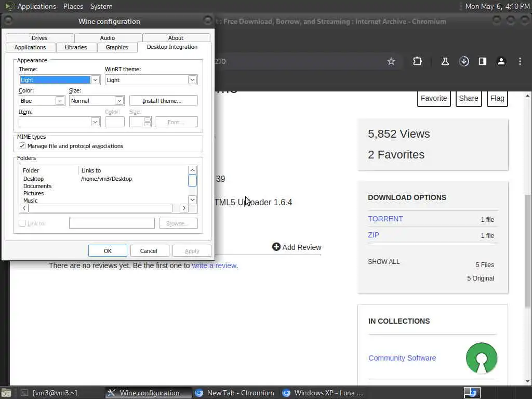Switch to the Libraries tab
Screen dimensions: 532x399
(x=76, y=47)
